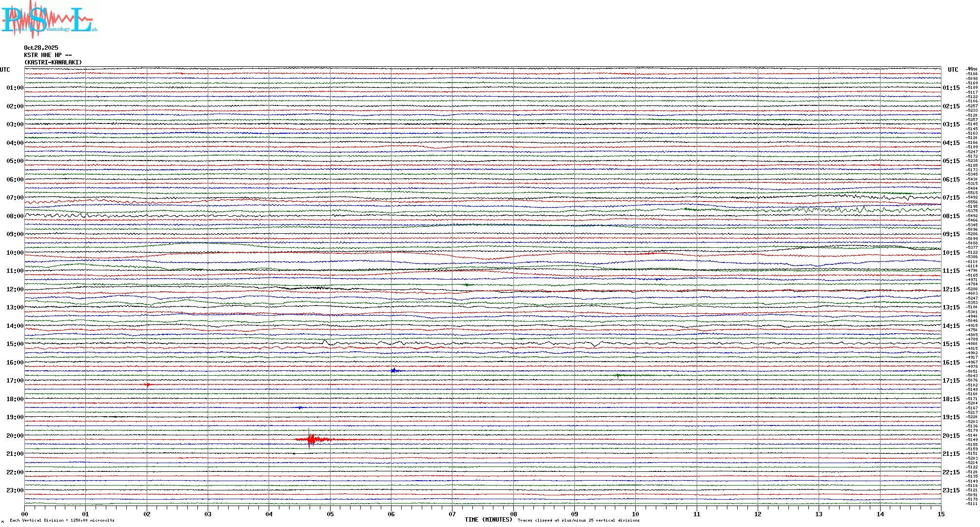
Task: Click minute 10 tick label on bottom axis
Action: [635, 514]
